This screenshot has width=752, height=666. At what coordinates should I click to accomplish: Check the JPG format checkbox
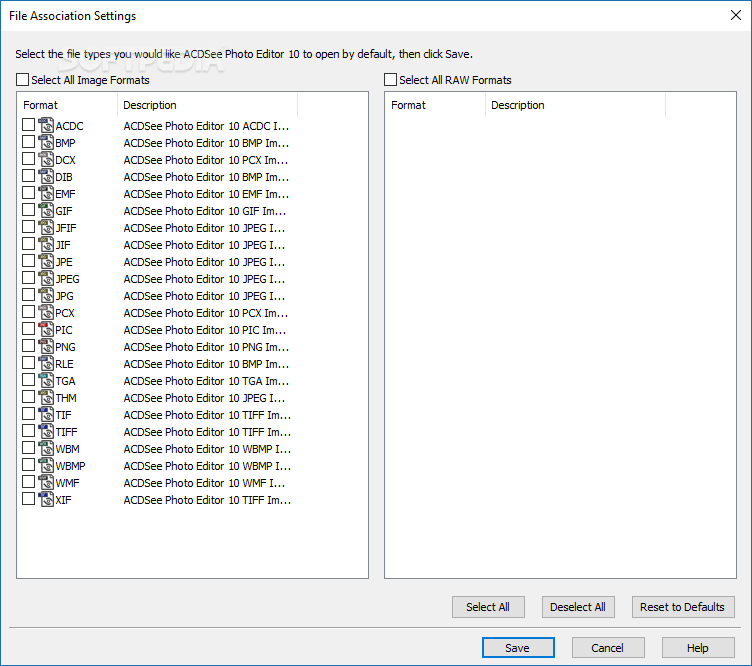[x=28, y=295]
